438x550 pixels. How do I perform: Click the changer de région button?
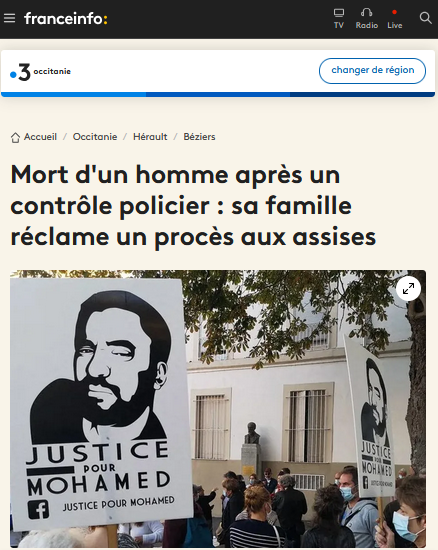[x=372, y=71]
